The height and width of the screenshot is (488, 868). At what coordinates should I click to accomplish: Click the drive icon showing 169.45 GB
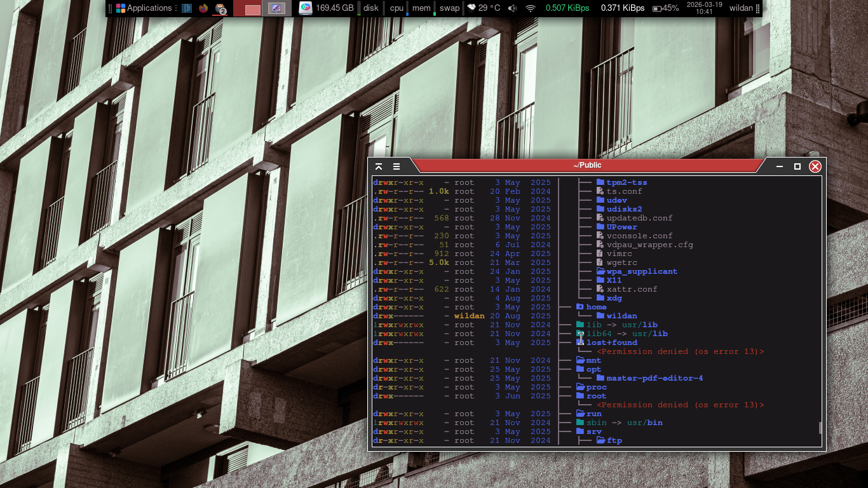[x=306, y=8]
